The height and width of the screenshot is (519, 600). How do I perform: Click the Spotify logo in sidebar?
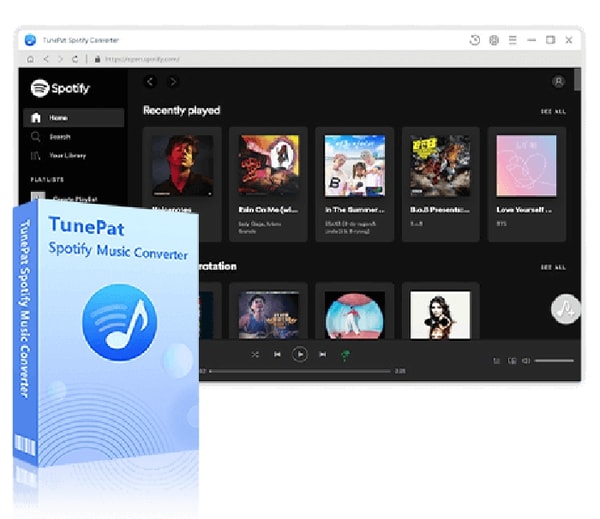[60, 88]
